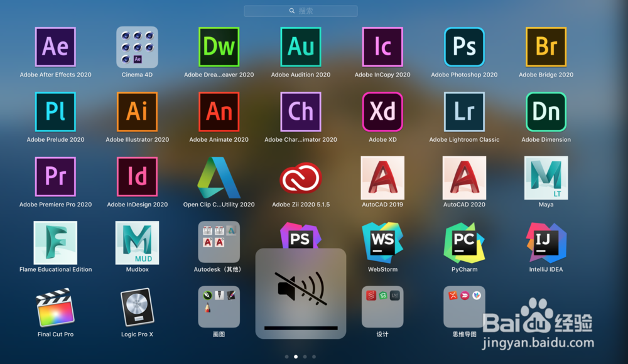Click the muted volume level bar

point(301,328)
